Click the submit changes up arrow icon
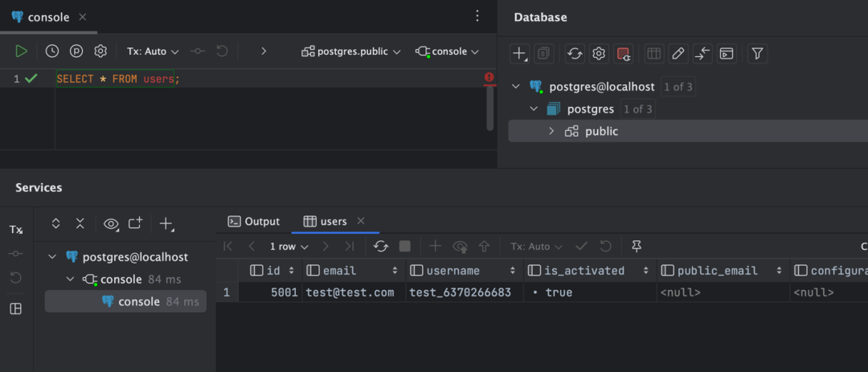 tap(485, 247)
